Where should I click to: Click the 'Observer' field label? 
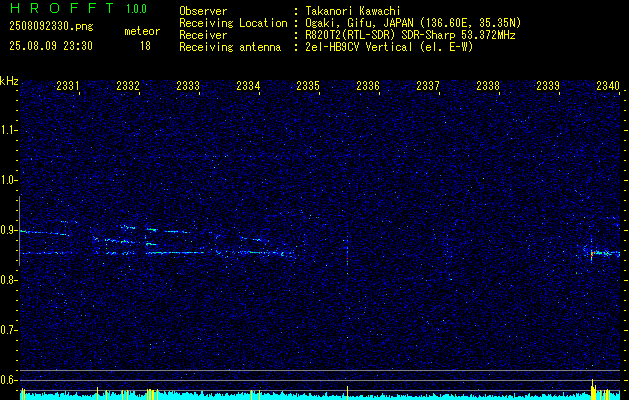tap(203, 11)
